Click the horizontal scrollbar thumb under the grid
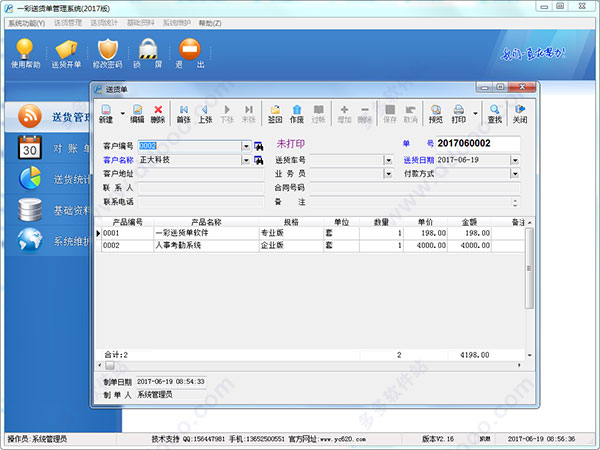 (110, 365)
